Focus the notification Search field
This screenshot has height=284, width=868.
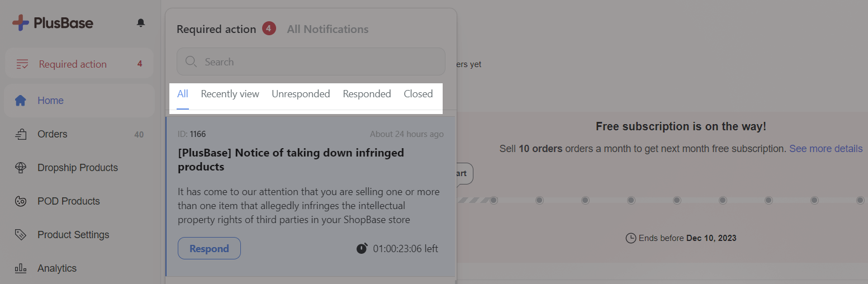click(311, 61)
